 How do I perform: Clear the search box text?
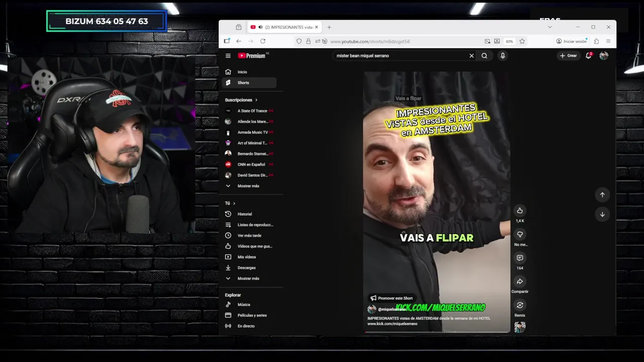point(471,56)
